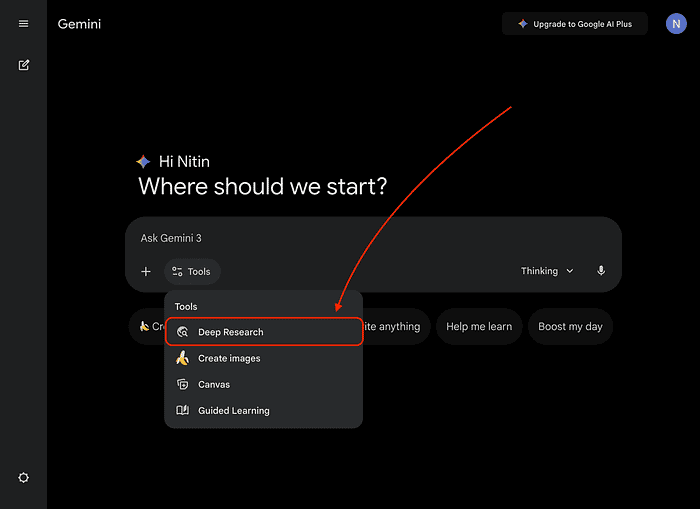Click the Guided Learning book icon
This screenshot has height=509, width=700.
[x=182, y=410]
